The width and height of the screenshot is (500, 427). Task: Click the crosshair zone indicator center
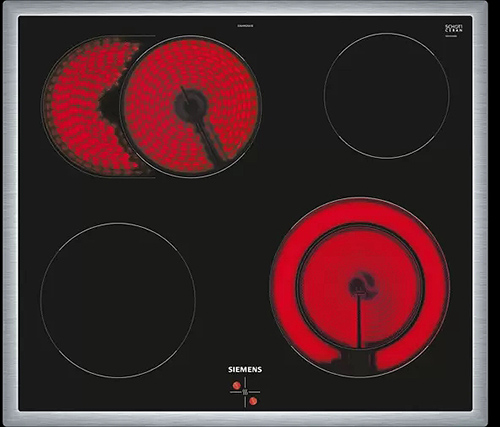(245, 392)
